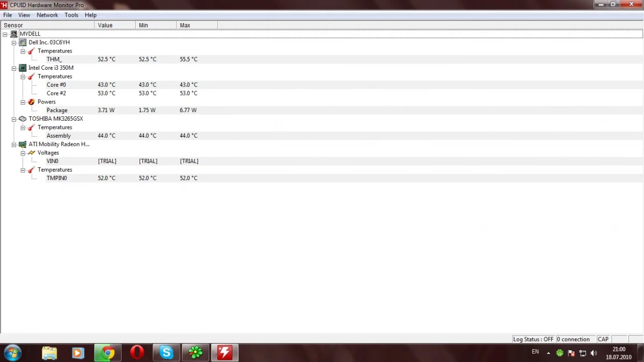Click the [TRIAL] value of VIN0

tap(107, 161)
